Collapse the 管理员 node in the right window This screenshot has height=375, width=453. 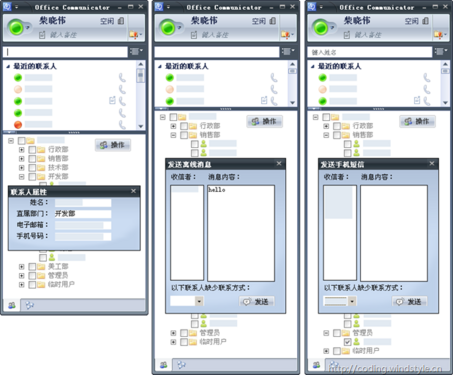pyautogui.click(x=326, y=333)
